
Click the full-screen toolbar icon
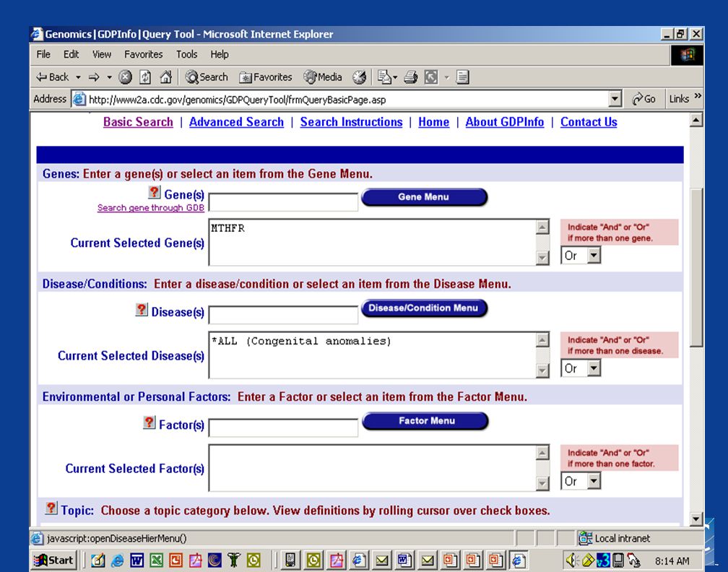tap(431, 77)
